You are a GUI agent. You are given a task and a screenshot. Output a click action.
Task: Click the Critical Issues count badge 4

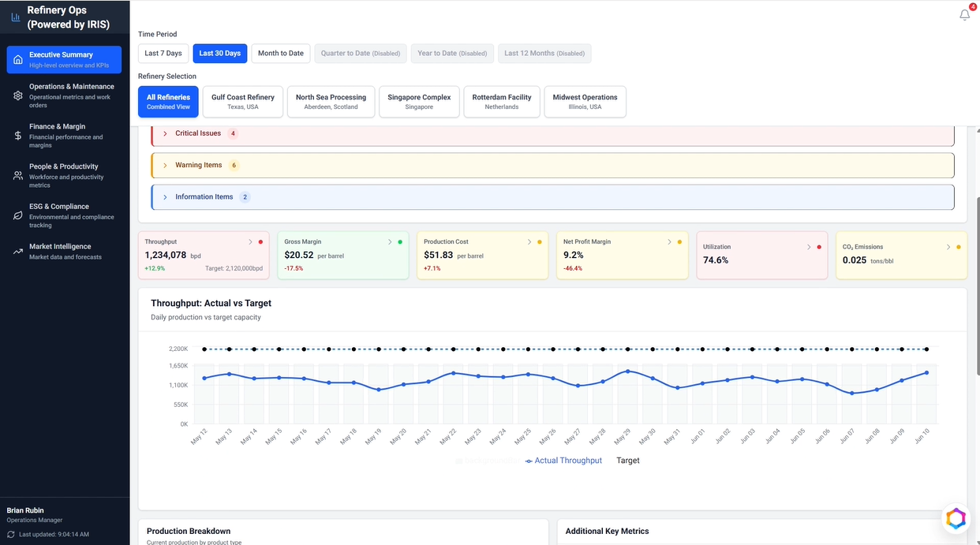tap(233, 133)
